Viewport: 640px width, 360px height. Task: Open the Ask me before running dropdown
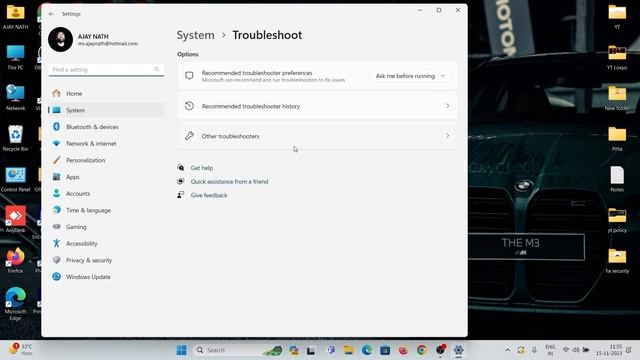411,76
